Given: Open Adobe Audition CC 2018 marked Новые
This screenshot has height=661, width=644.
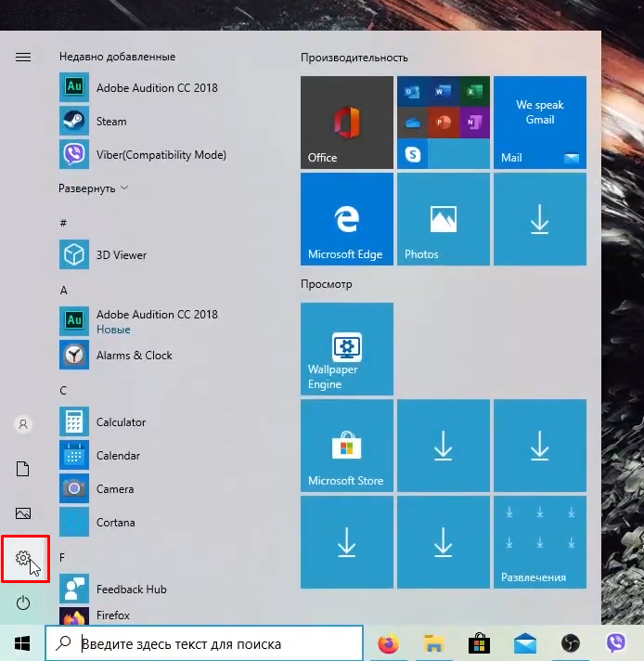Looking at the screenshot, I should (138, 321).
